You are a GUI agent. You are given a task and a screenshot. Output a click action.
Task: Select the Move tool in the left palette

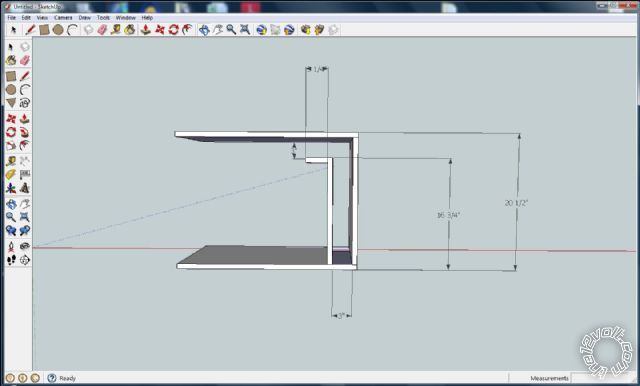click(x=11, y=119)
